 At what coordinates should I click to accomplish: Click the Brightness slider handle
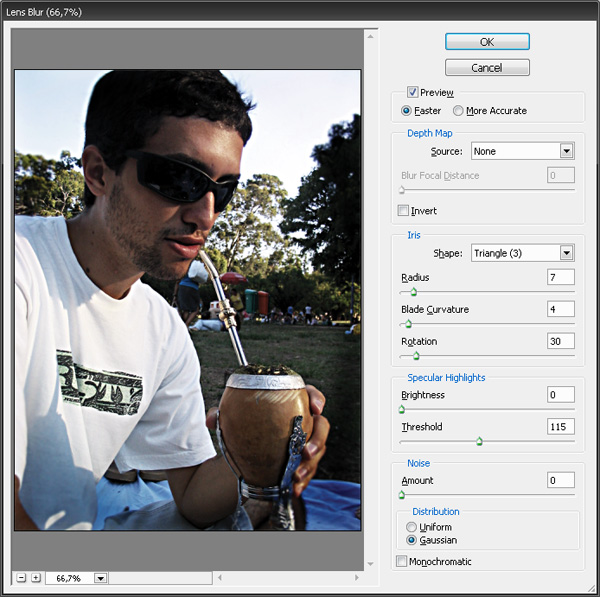(401, 409)
